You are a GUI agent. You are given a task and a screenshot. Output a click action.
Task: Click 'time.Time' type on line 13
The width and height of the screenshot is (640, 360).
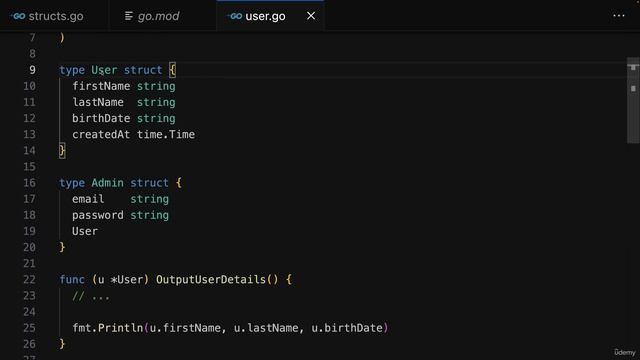coord(166,135)
